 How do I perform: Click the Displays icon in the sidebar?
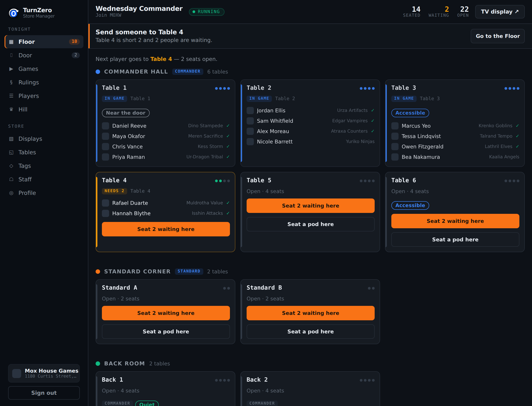[11, 139]
